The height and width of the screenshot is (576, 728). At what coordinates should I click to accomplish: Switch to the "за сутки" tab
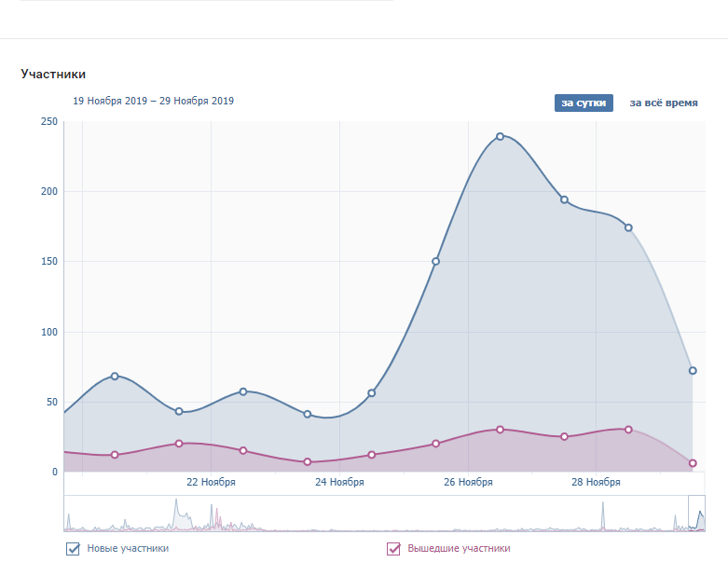pyautogui.click(x=584, y=103)
